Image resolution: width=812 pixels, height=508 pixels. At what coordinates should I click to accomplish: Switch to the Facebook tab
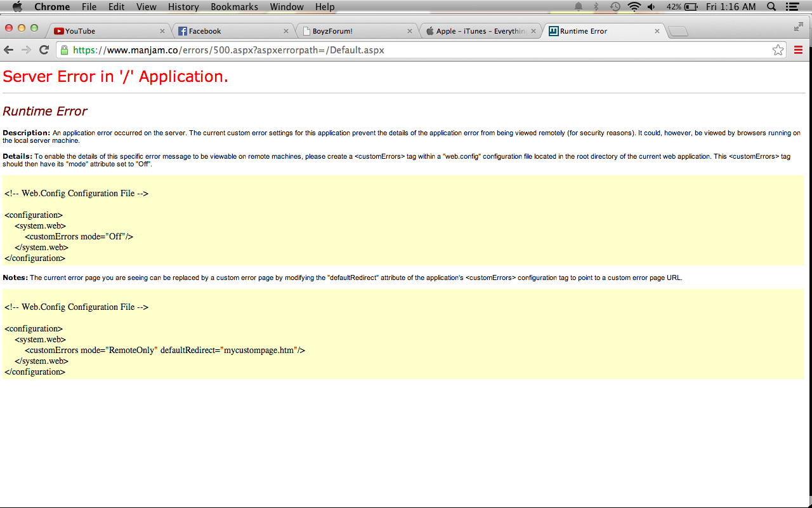click(x=228, y=31)
